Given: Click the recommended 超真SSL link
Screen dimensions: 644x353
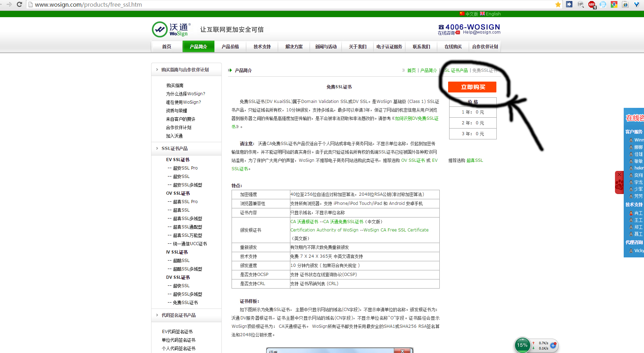Looking at the screenshot, I should (475, 160).
